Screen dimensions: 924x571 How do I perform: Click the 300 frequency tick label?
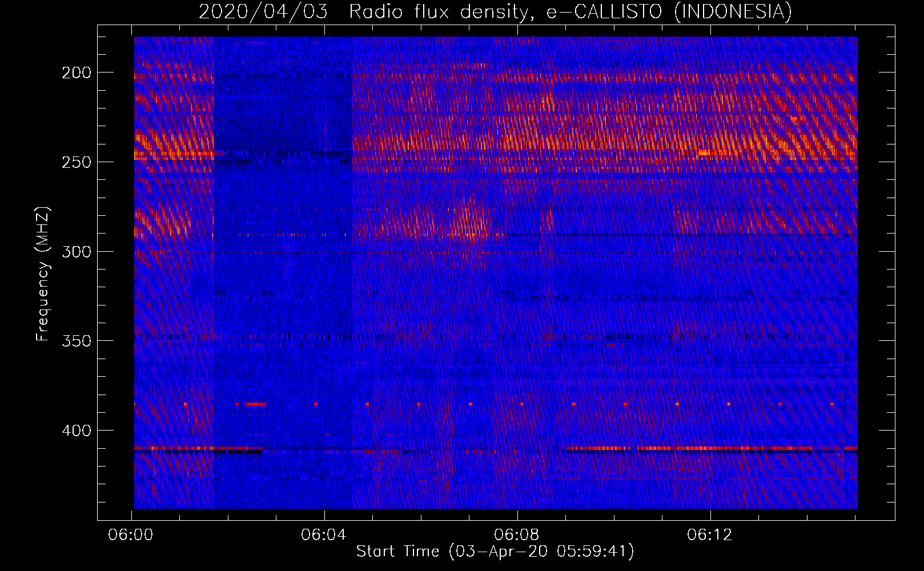pos(76,252)
